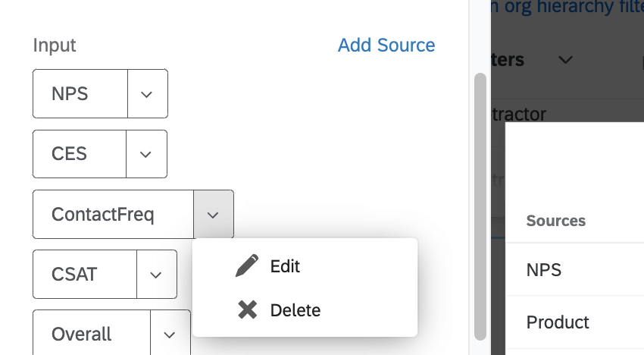Select the NPS input source button
This screenshot has height=355, width=644.
tap(80, 94)
